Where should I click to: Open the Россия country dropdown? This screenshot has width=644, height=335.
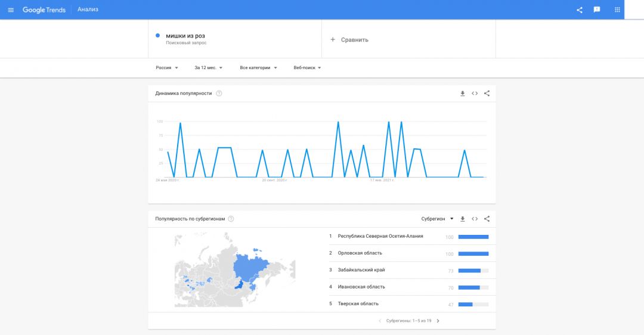[x=167, y=68]
